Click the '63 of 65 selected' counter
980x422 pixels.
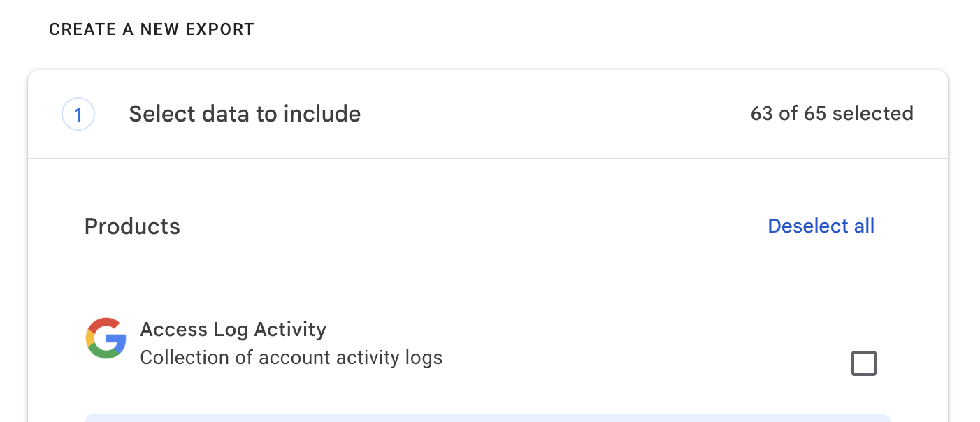click(x=832, y=113)
